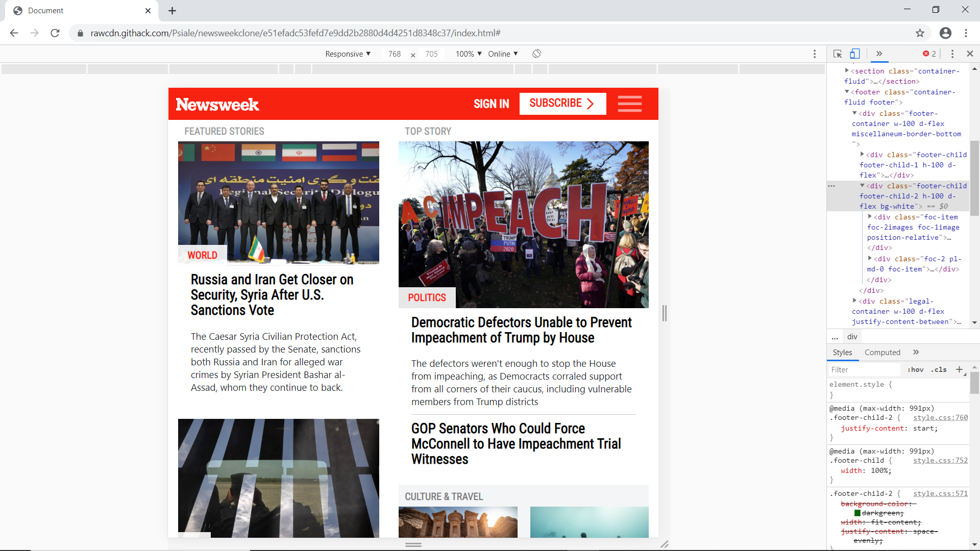Add new style rule plus icon
Image resolution: width=980 pixels, height=551 pixels.
point(959,369)
